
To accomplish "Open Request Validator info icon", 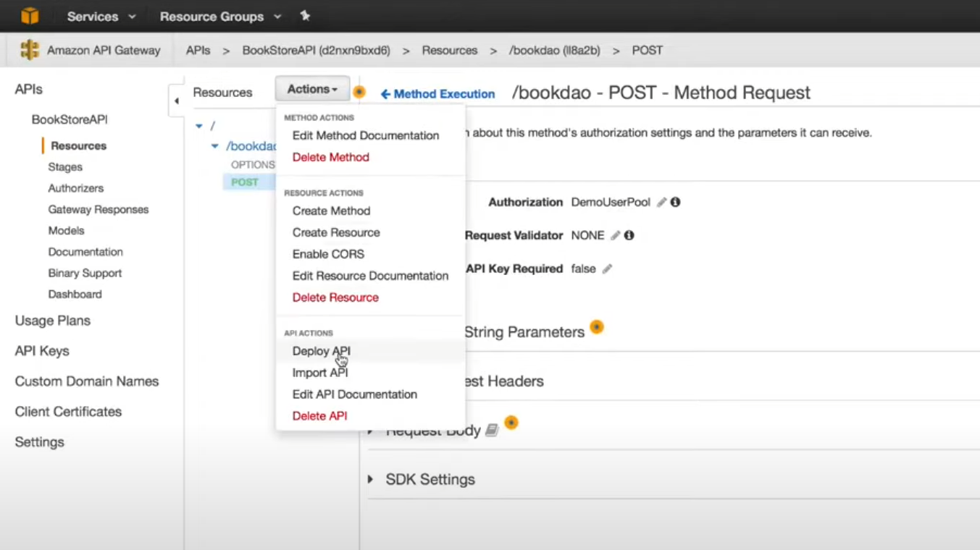I will (x=629, y=236).
